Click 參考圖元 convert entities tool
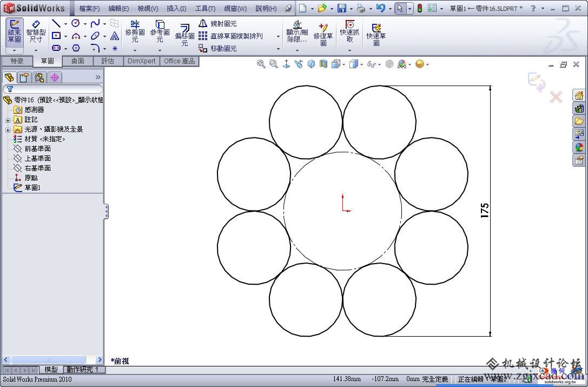 160,32
